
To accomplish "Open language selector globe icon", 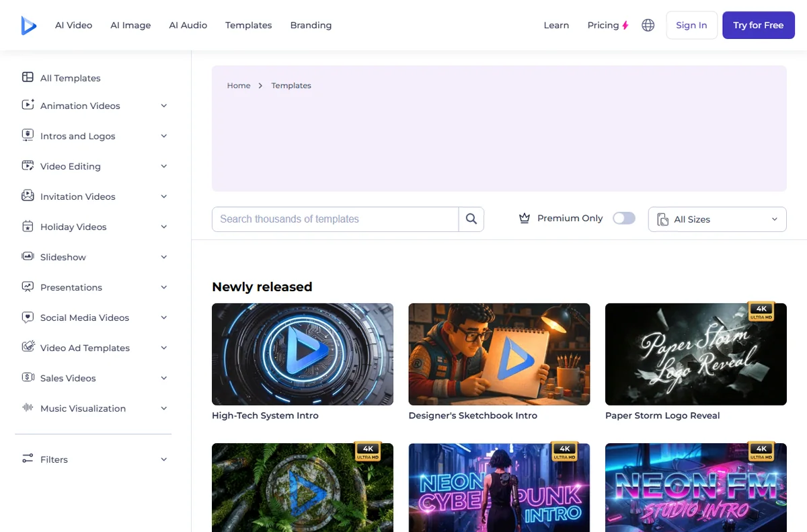I will [x=648, y=26].
